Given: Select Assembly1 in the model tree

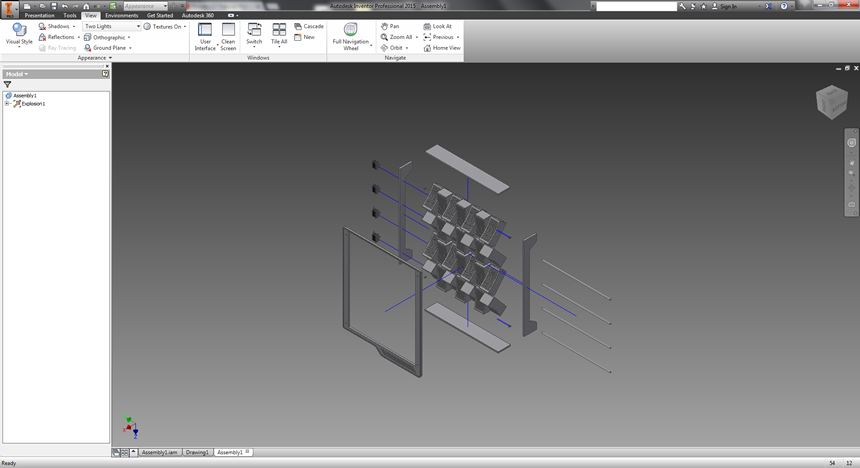Looking at the screenshot, I should (21, 95).
